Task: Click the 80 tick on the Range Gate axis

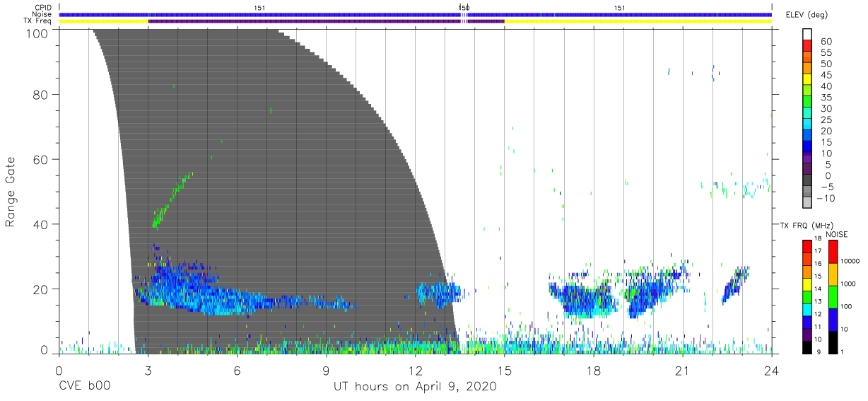Action: tap(42, 95)
